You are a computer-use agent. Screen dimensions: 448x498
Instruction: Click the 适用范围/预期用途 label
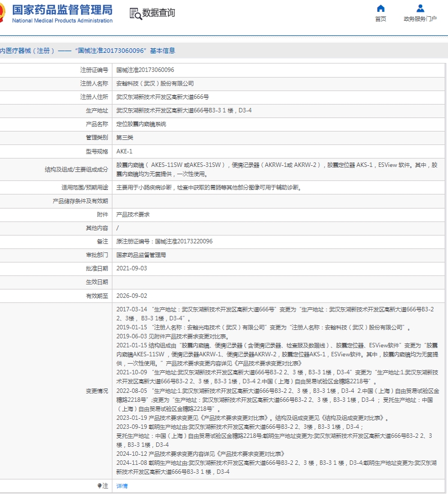click(x=84, y=188)
